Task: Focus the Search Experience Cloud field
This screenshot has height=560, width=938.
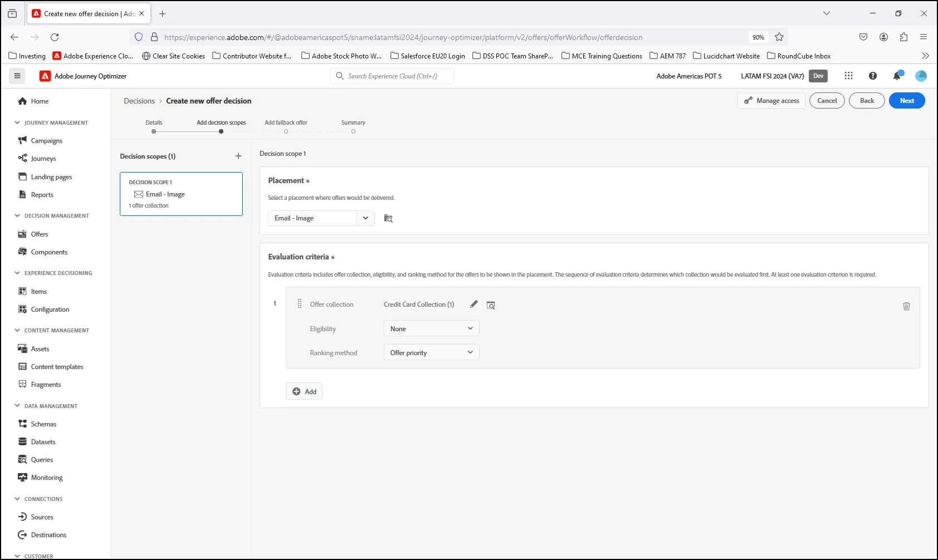Action: (x=392, y=76)
